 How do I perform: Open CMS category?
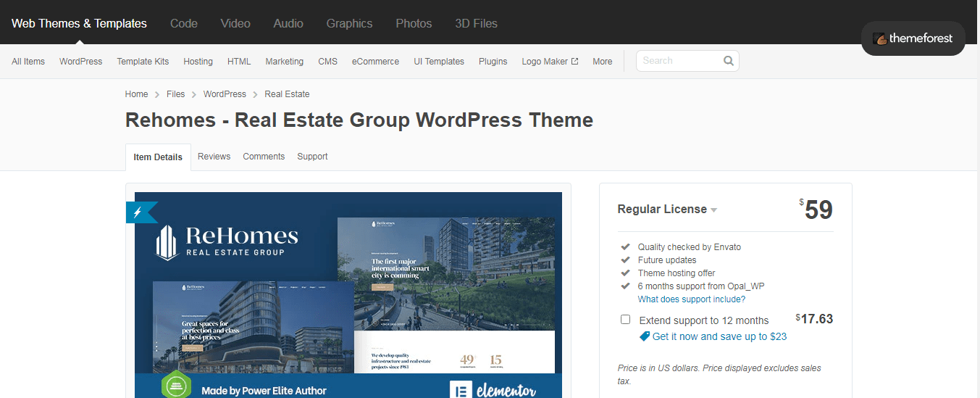click(328, 62)
